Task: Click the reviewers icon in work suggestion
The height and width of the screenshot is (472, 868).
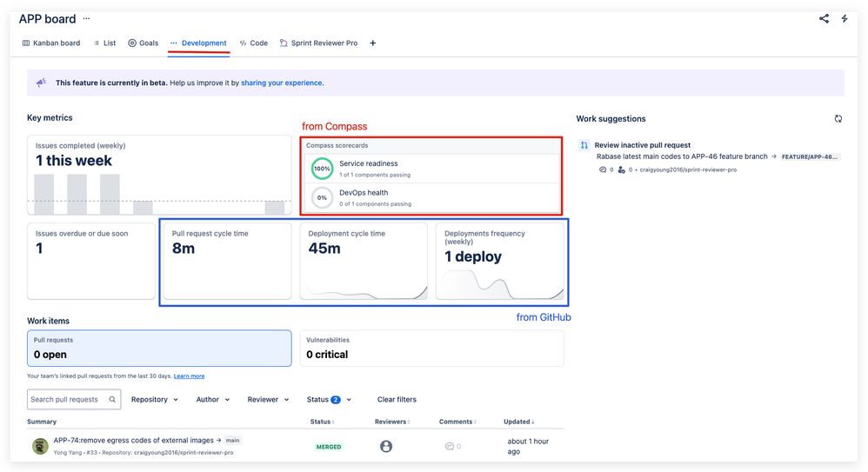Action: 622,170
